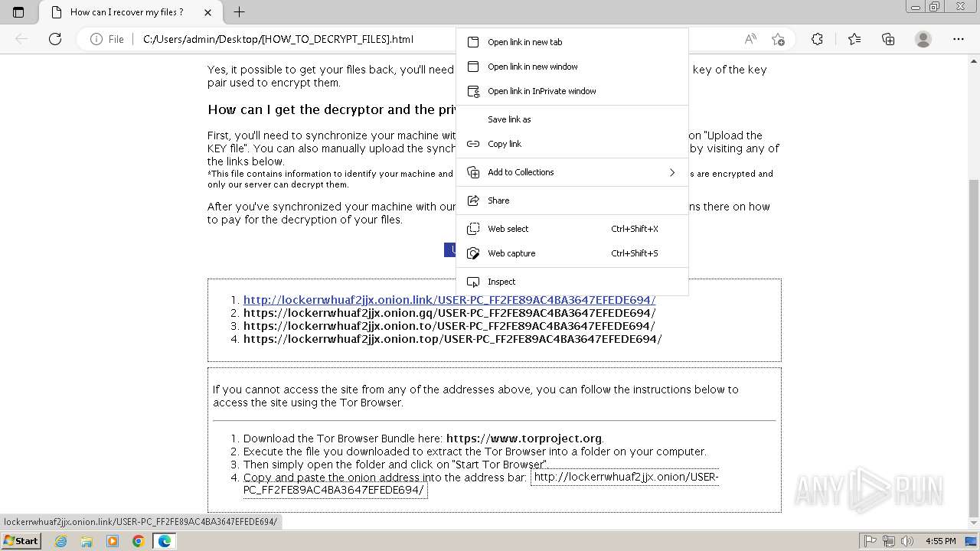Open File Explorer from taskbar
Image resolution: width=980 pixels, height=551 pixels.
coord(87,541)
